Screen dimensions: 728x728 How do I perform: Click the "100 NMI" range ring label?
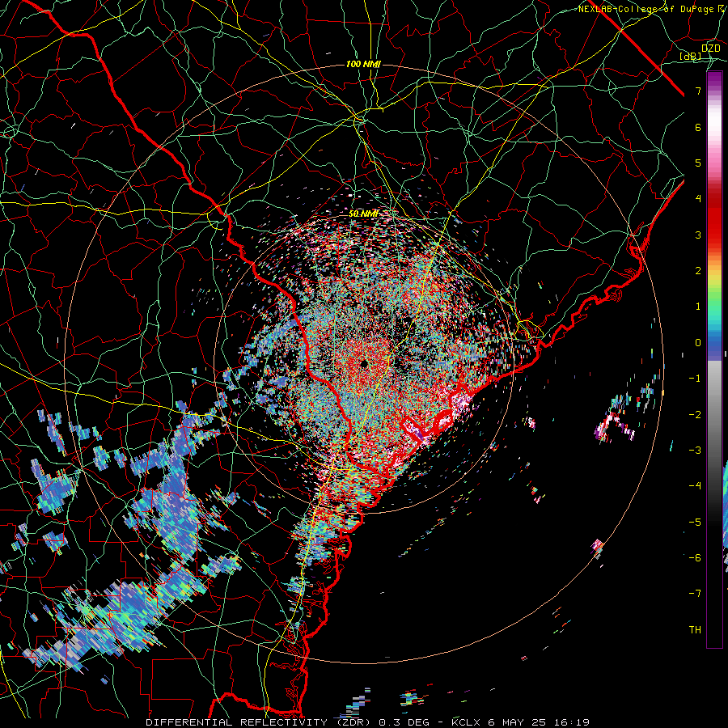click(363, 64)
